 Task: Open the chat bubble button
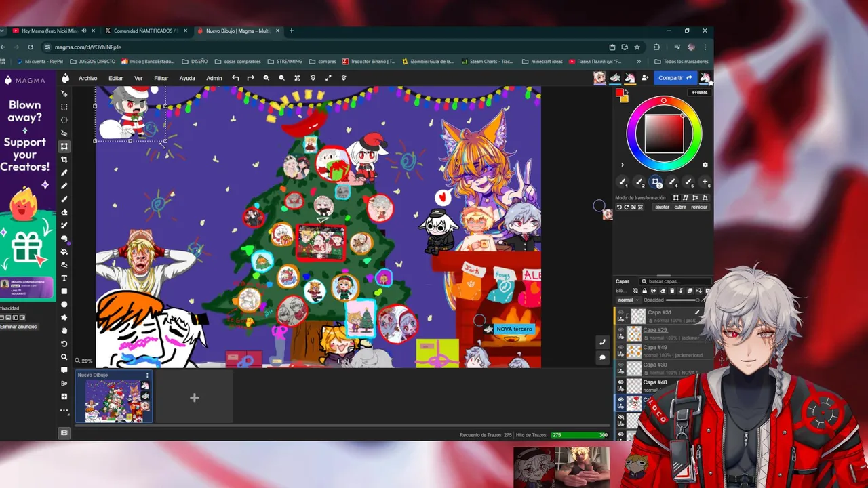coord(602,357)
